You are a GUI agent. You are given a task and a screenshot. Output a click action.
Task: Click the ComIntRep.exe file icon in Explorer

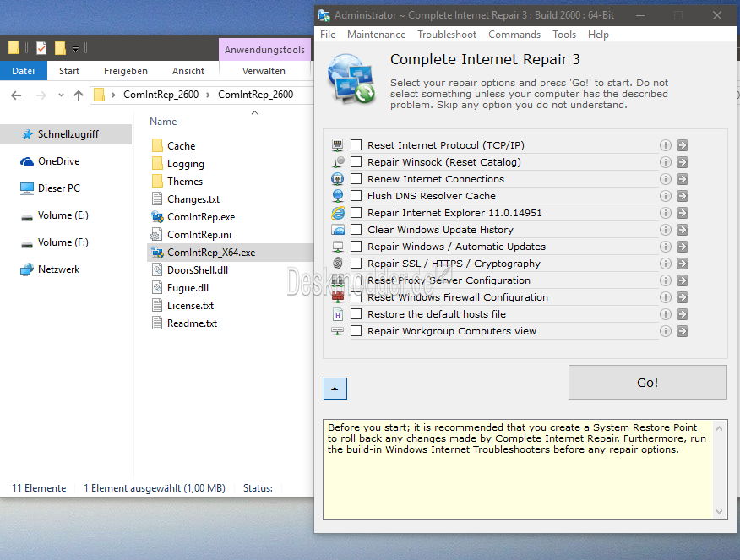(157, 217)
